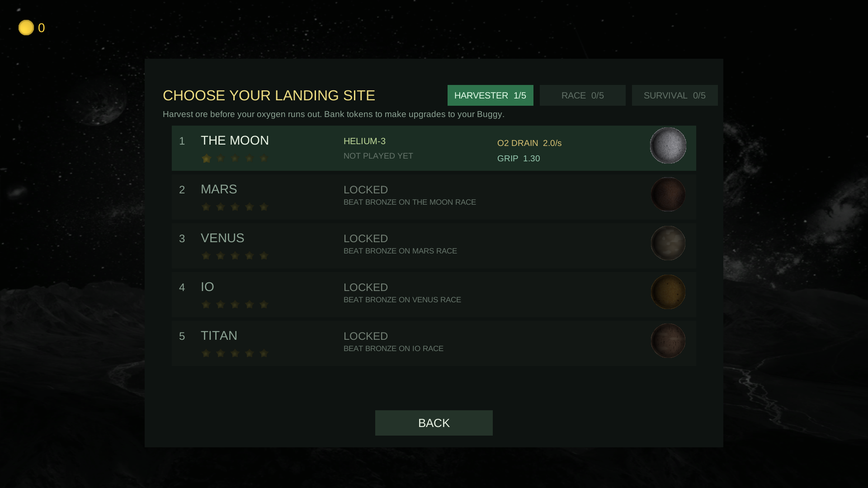Click the last star under Venus

pyautogui.click(x=264, y=256)
